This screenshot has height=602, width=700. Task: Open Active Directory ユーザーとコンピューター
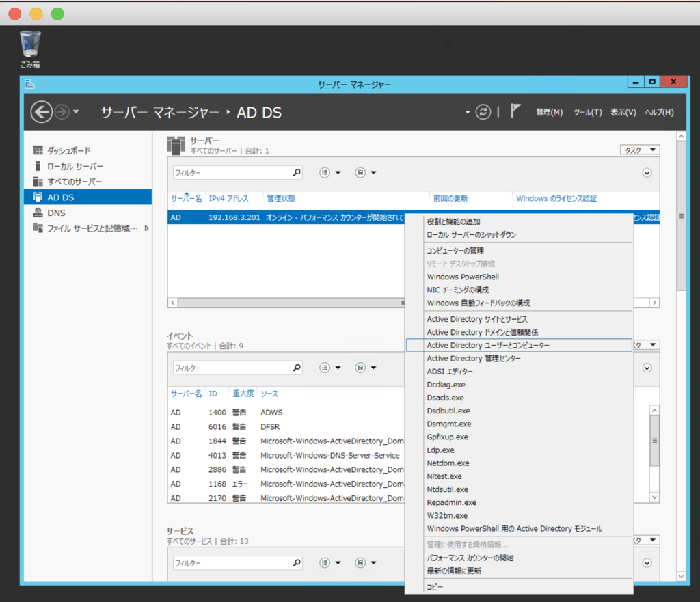point(519,345)
